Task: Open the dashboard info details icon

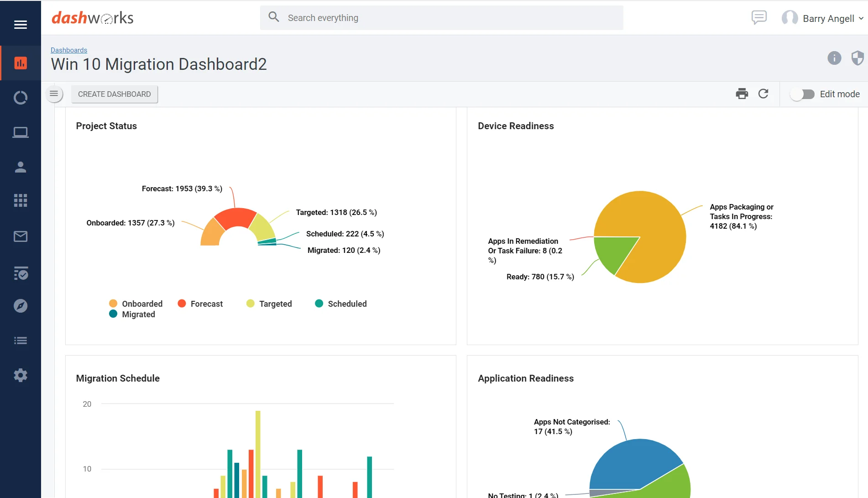Action: pyautogui.click(x=834, y=58)
